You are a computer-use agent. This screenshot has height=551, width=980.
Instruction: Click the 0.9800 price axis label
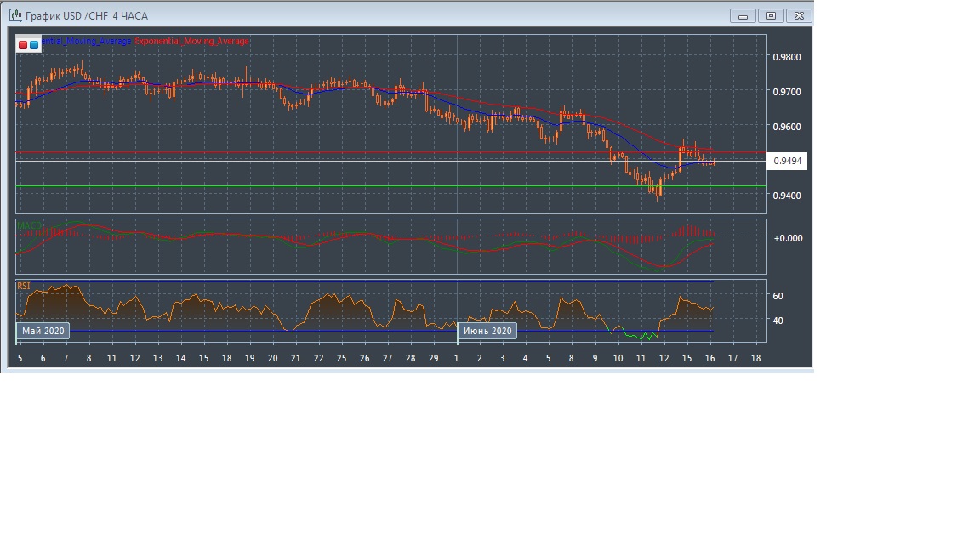tap(786, 57)
